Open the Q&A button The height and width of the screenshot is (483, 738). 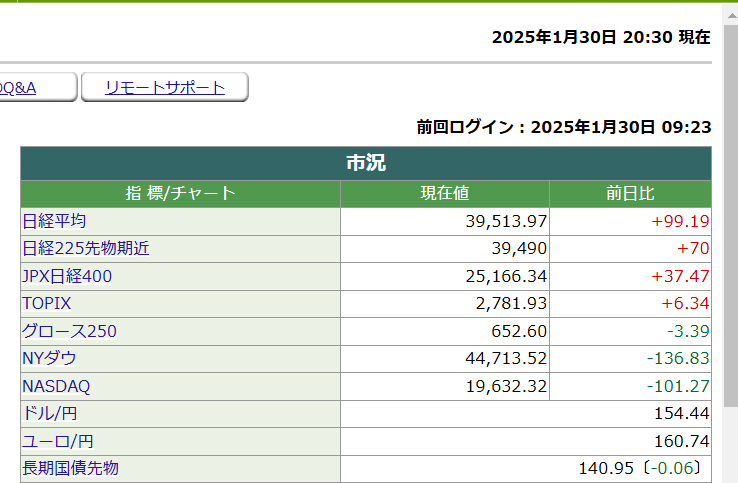pos(30,88)
